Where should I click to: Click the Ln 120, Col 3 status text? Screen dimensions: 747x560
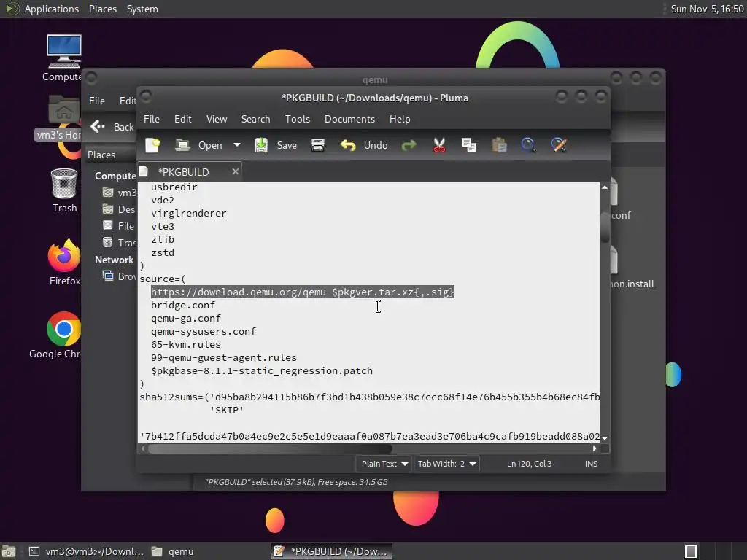(x=530, y=464)
